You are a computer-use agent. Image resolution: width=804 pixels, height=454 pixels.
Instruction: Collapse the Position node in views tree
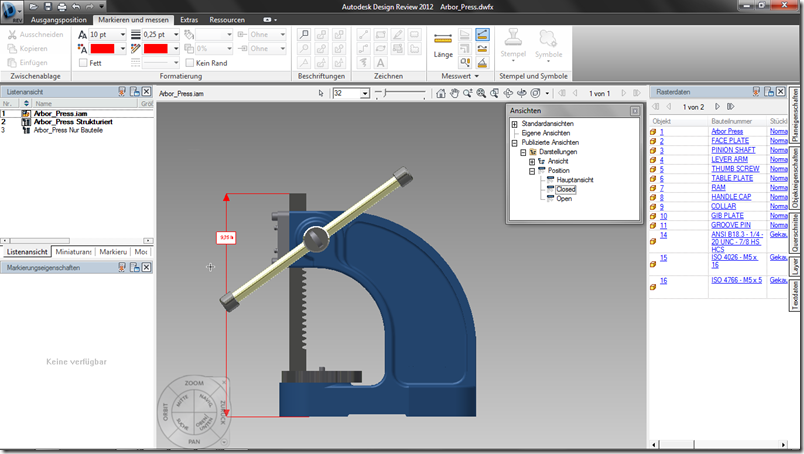pyautogui.click(x=532, y=171)
